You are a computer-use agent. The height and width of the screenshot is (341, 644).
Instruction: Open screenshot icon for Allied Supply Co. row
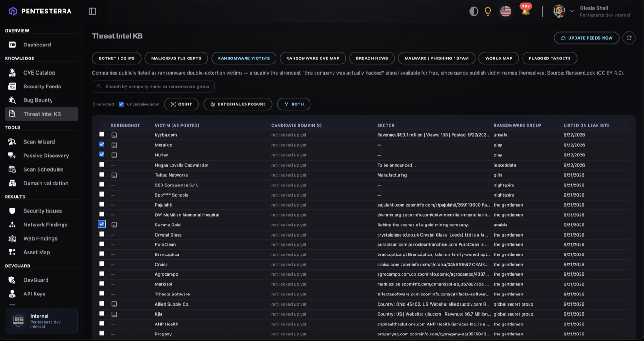114,304
